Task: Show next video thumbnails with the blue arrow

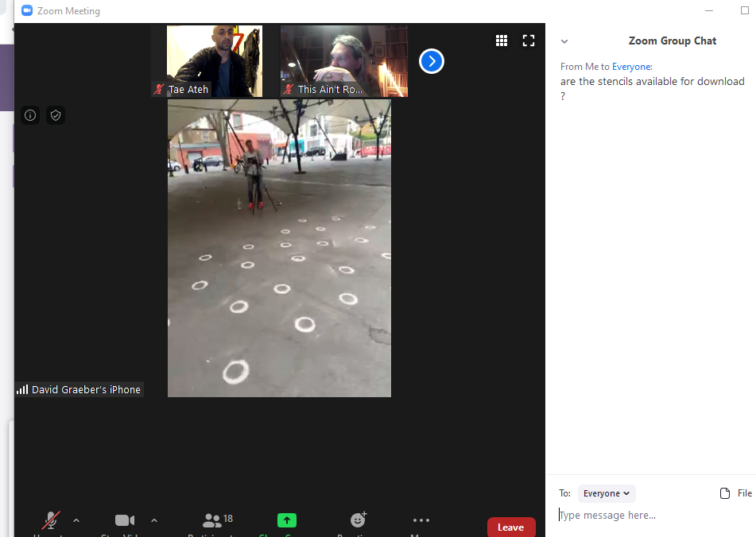Action: 432,61
